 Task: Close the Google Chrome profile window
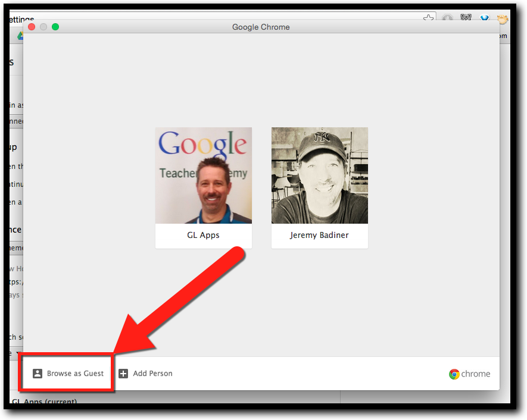click(x=32, y=27)
